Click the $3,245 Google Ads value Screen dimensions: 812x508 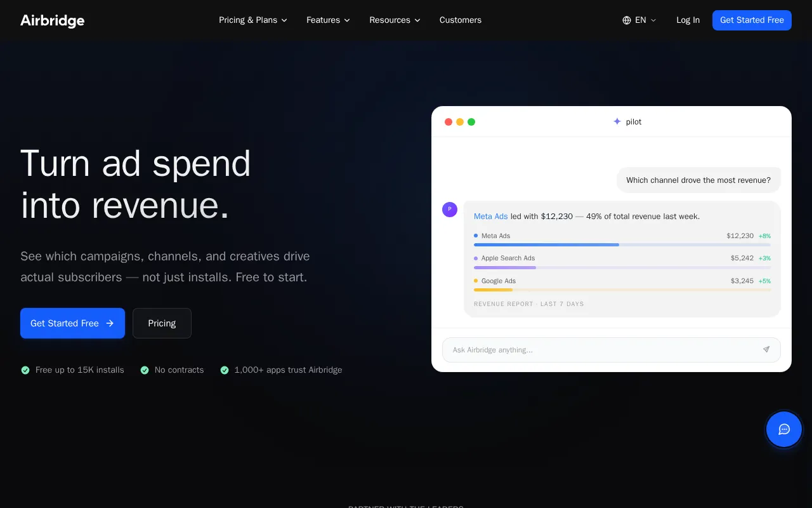[x=742, y=281]
